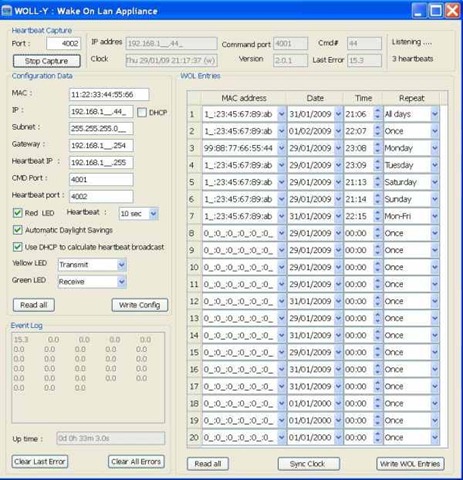Open the Heartbeat interval dropdown (10 sec)
This screenshot has height=480, width=463.
[x=153, y=214]
